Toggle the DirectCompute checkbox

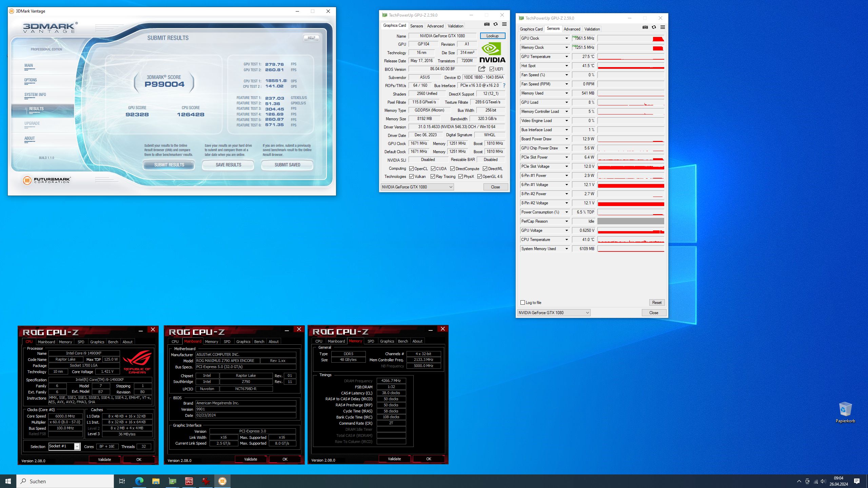[452, 169]
